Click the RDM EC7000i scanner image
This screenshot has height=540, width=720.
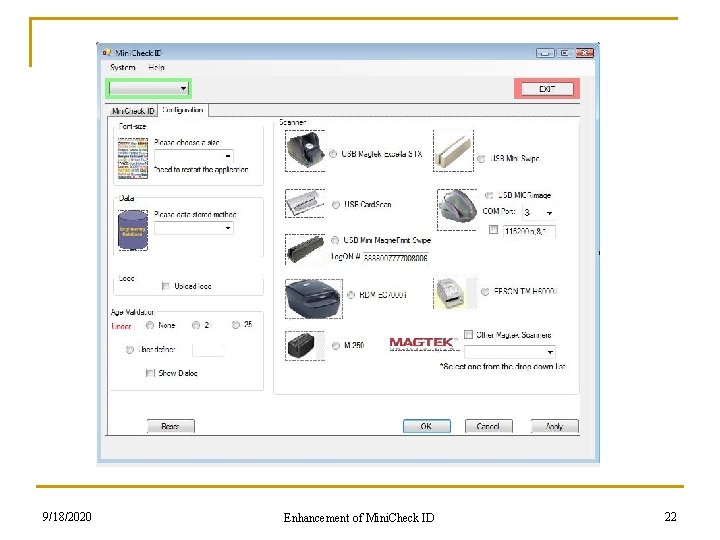(314, 298)
